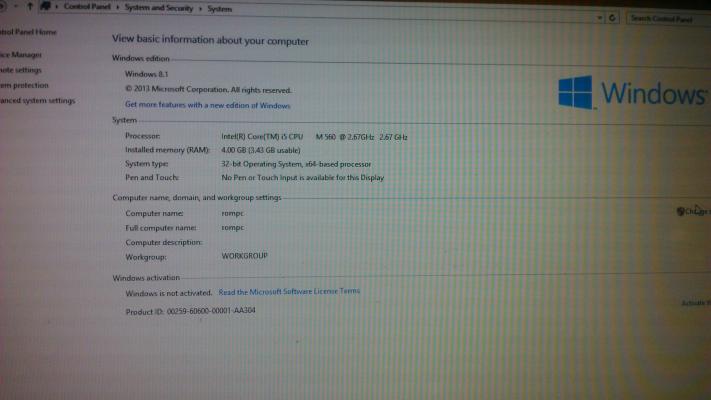Expand chevron after System and Security breadcrumb

point(200,9)
